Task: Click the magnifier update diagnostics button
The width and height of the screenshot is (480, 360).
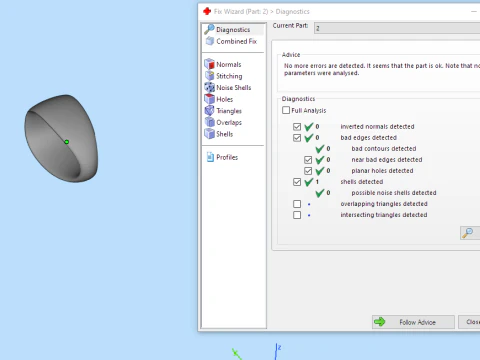Action: click(470, 233)
